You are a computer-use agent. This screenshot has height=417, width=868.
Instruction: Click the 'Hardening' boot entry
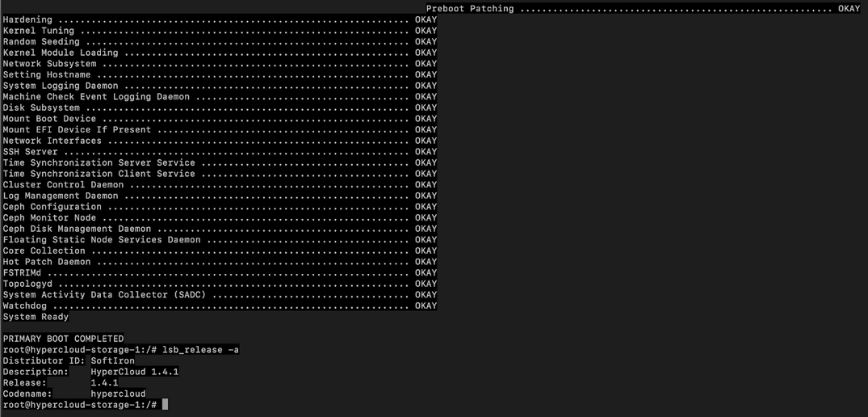[x=27, y=19]
